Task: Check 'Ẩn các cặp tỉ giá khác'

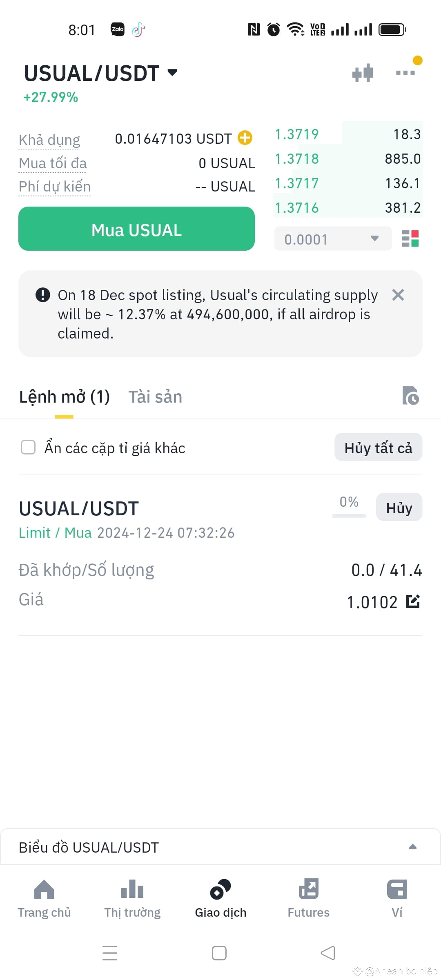Action: pos(28,447)
